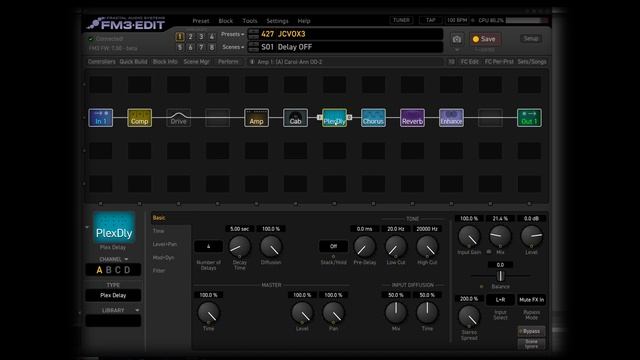This screenshot has width=640, height=360.
Task: Open the TUNER
Action: coord(401,20)
